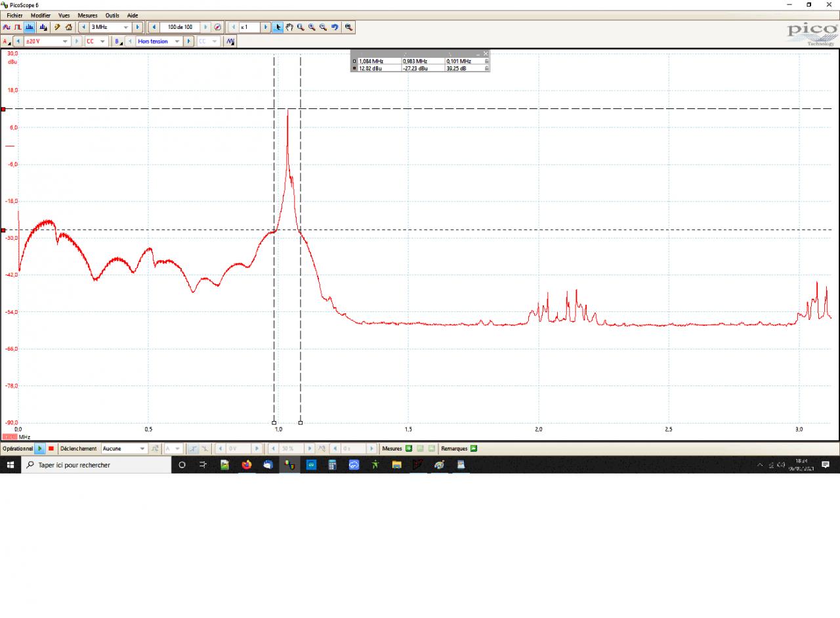The height and width of the screenshot is (618, 840).
Task: Increase channel B range right arrow
Action: click(189, 41)
